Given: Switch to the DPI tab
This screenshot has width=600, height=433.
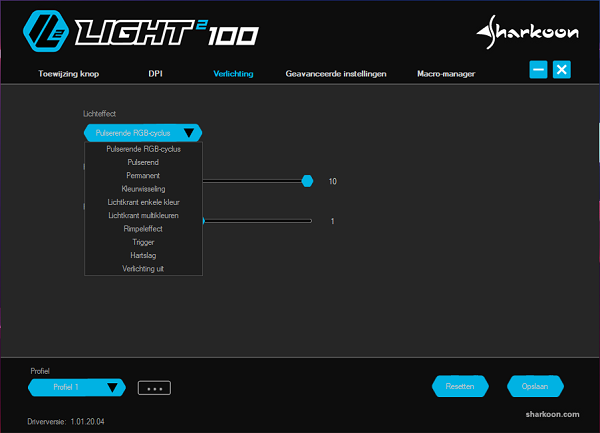Looking at the screenshot, I should point(155,73).
